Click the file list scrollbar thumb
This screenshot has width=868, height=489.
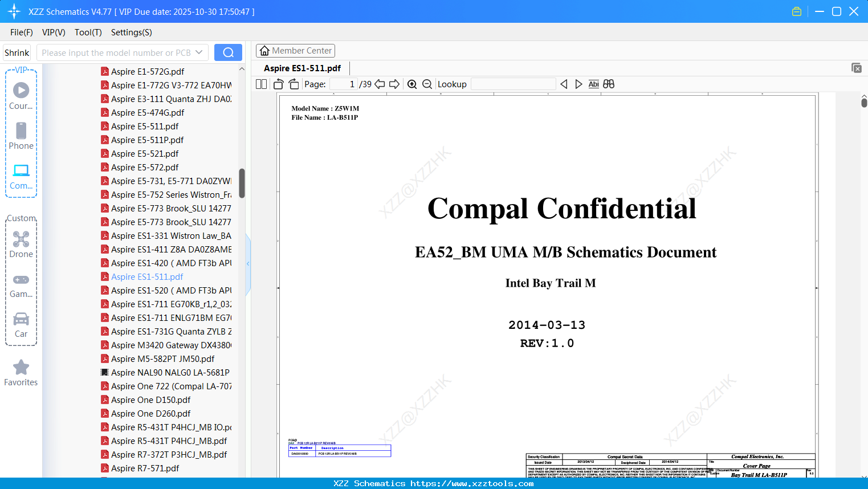coord(242,183)
